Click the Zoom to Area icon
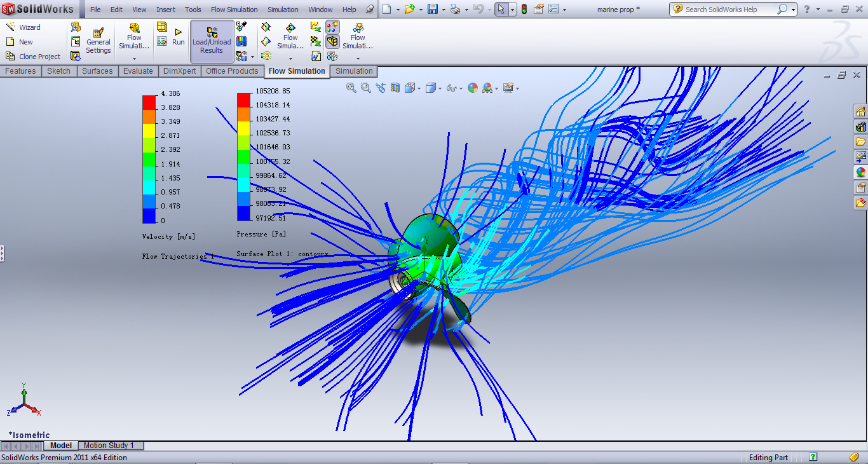Image resolution: width=868 pixels, height=464 pixels. (366, 88)
